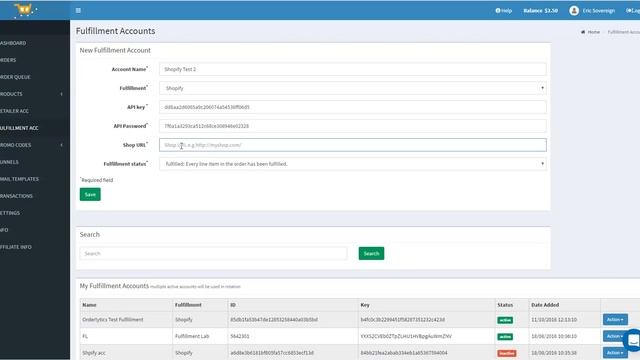Open the Orders sidebar item
This screenshot has height=360, width=640.
point(8,60)
